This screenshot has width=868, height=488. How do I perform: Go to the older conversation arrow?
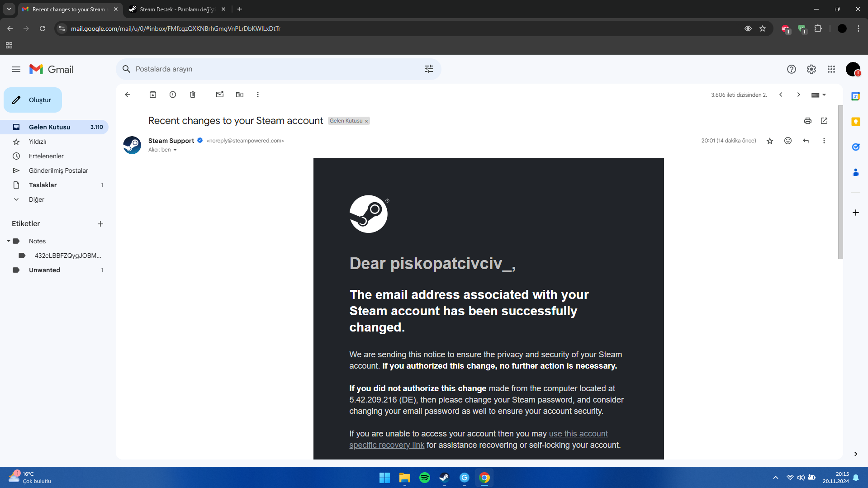pyautogui.click(x=799, y=95)
